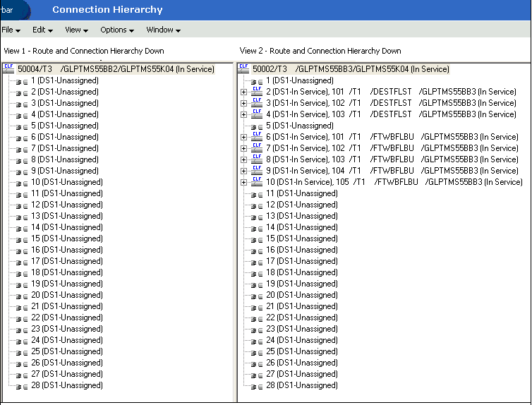The height and width of the screenshot is (405, 532).
Task: Open the Window menu
Action: coord(163,30)
